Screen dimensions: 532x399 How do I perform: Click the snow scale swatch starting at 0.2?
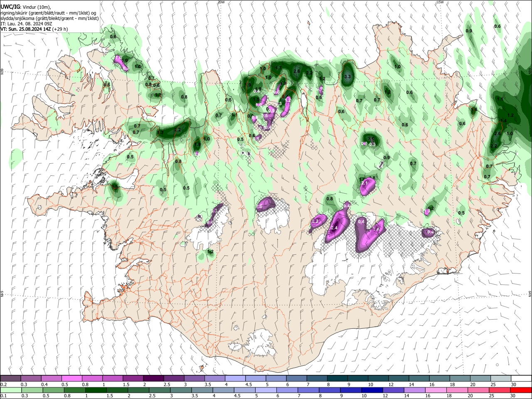coord(11,378)
